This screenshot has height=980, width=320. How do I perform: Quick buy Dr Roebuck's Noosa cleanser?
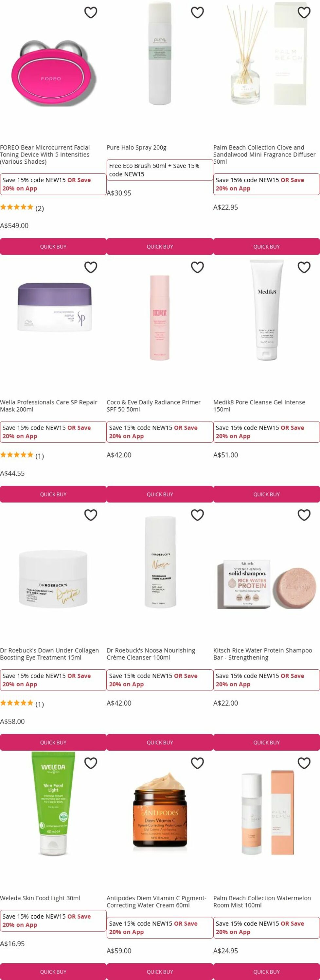click(160, 742)
